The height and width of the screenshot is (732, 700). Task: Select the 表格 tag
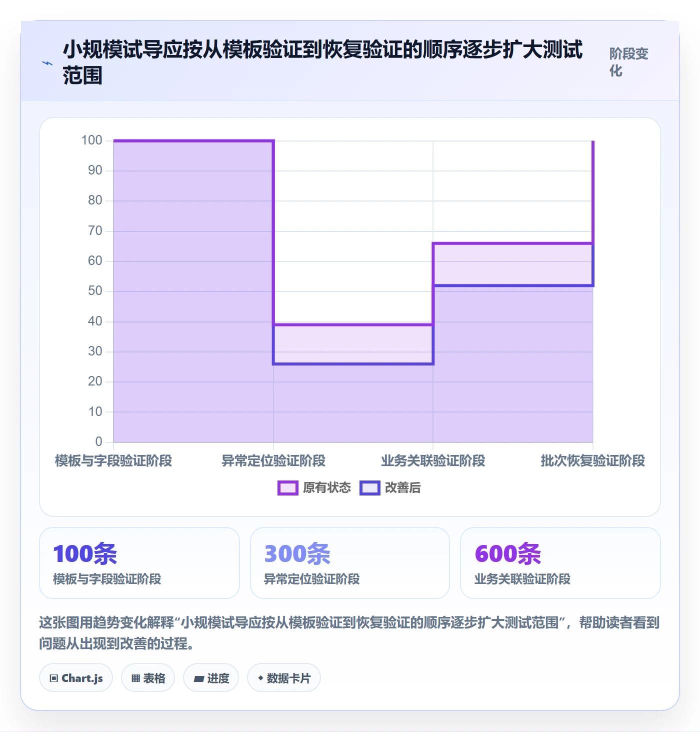tap(148, 678)
